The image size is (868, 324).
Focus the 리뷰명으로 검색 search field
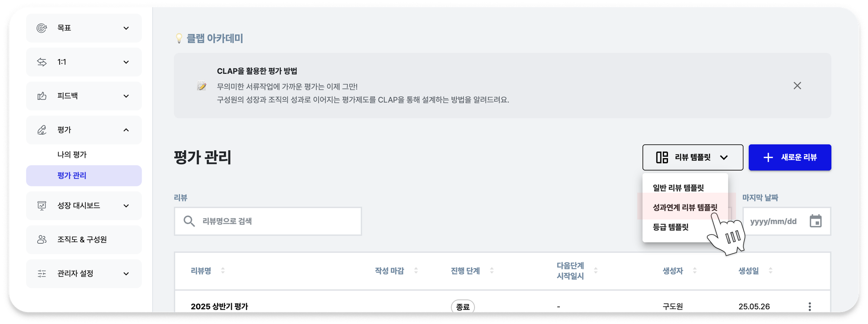coord(268,221)
